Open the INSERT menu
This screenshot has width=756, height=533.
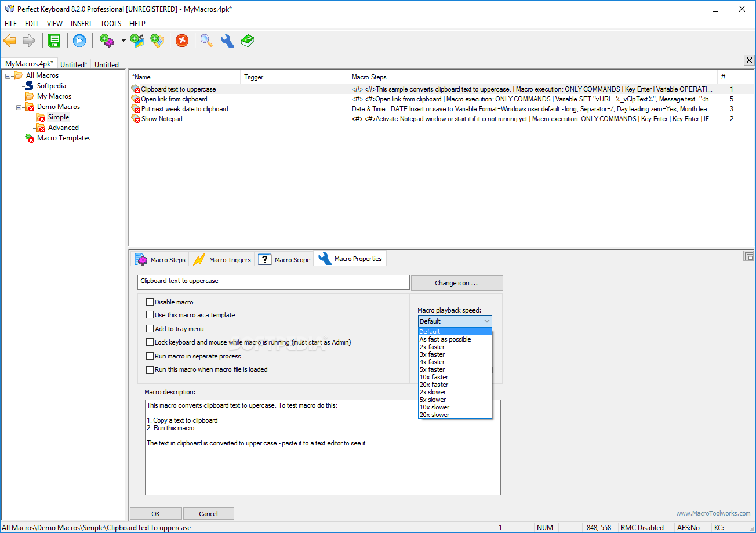coord(81,24)
